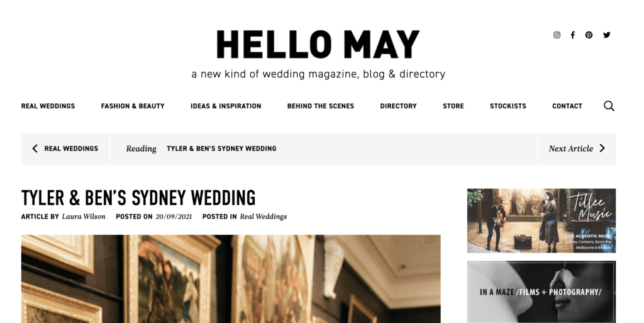Open the Directory nav item
Screen dimensions: 644x323
398,106
